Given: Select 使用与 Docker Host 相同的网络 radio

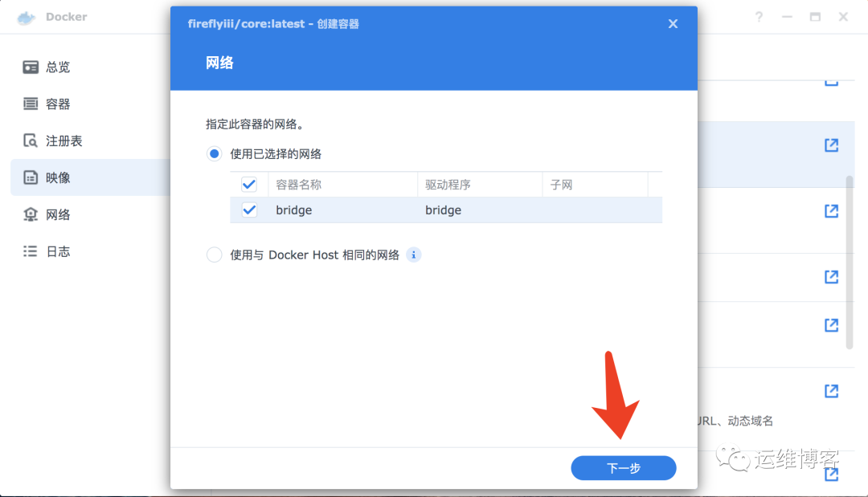Looking at the screenshot, I should coord(215,255).
